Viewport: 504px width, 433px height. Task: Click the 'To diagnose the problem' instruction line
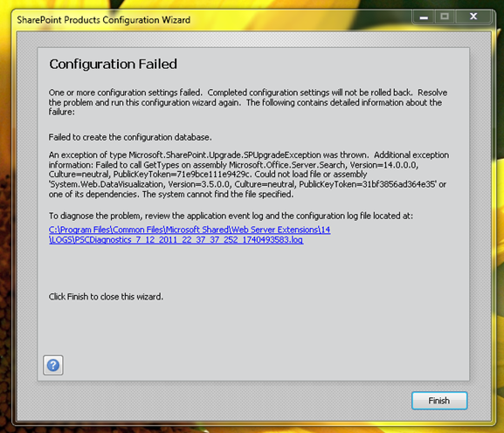coord(231,216)
